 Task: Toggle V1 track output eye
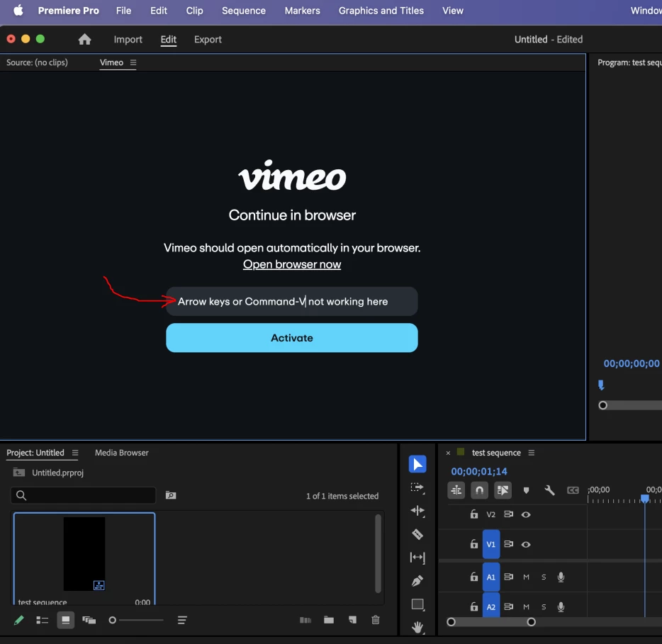(526, 544)
